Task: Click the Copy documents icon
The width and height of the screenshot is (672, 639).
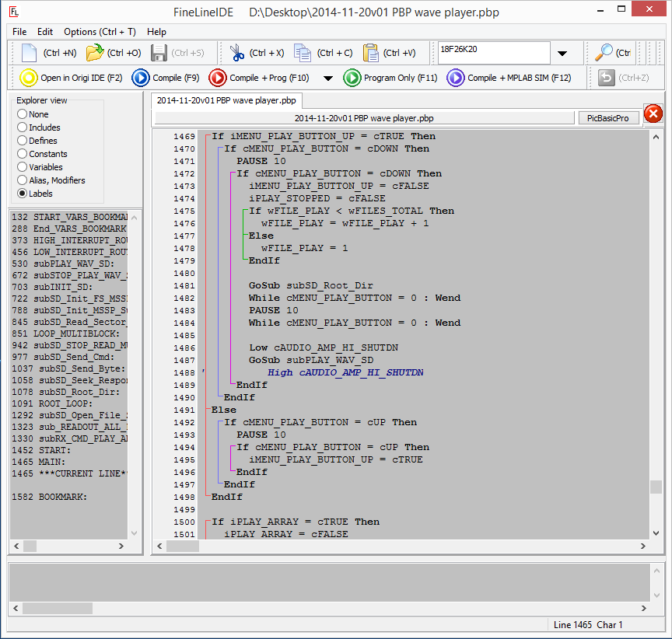Action: click(x=302, y=53)
